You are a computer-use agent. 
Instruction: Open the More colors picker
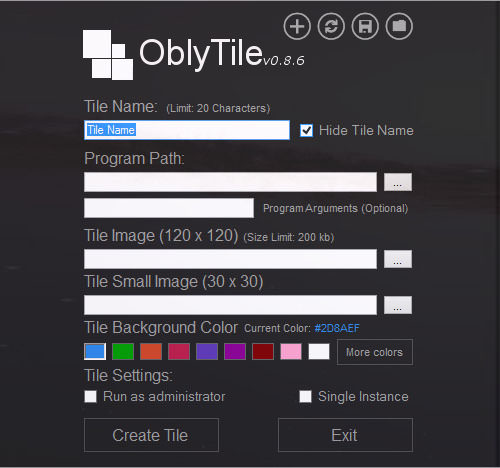point(375,352)
